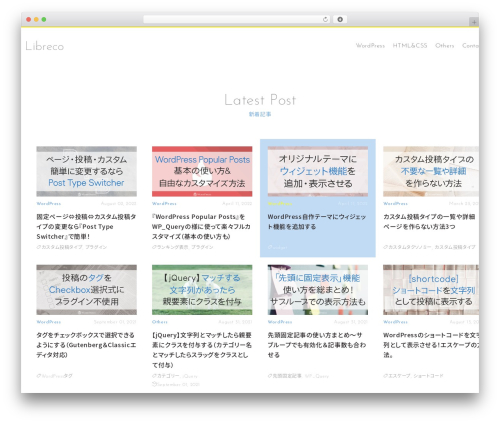Screen dimensions: 500x423
Task: Open title 【jQuery】文字列とマッチしたら親要素
Action: [x=202, y=350]
